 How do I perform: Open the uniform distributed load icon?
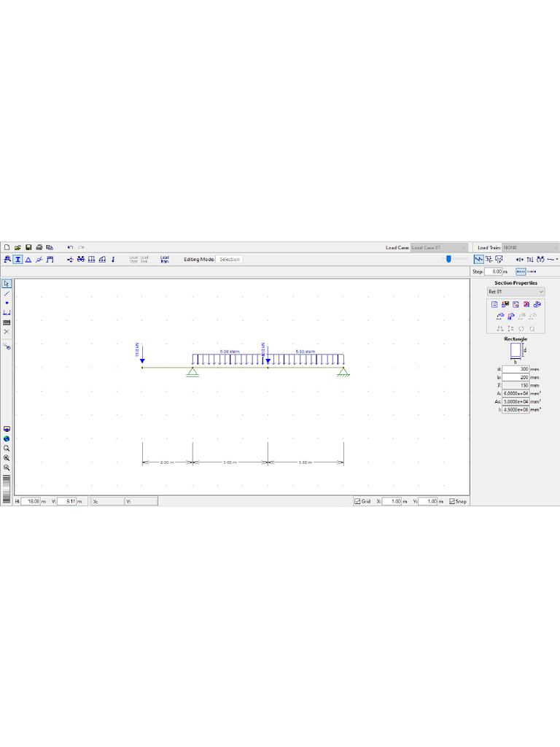tap(91, 260)
